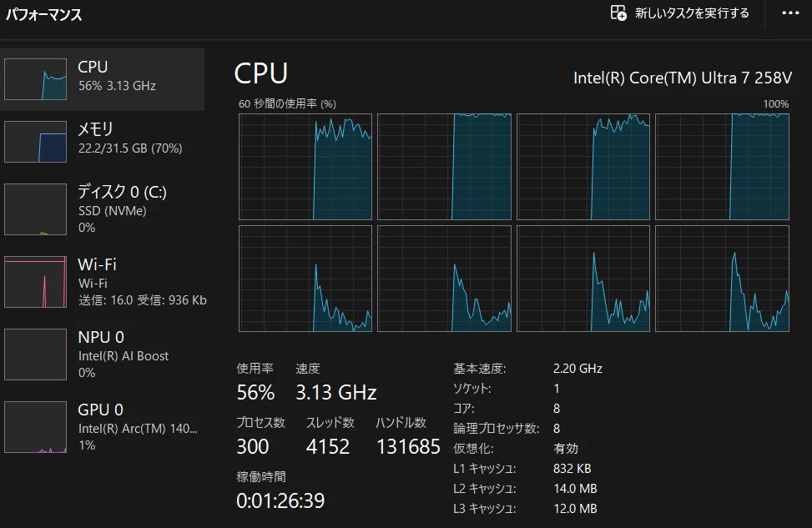Viewport: 812px width, 528px height.
Task: Click the first logical processor graph
Action: 305,167
